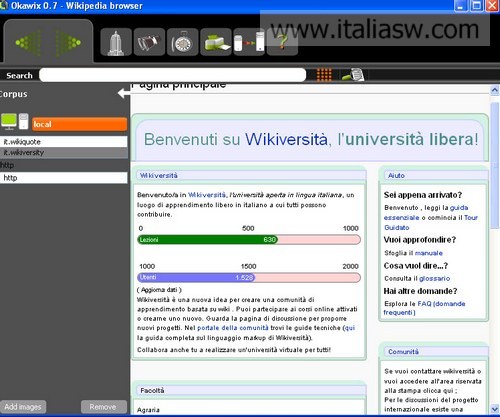Viewport: 500px width, 417px height.
Task: Click the Facoltà section header
Action: 152,390
